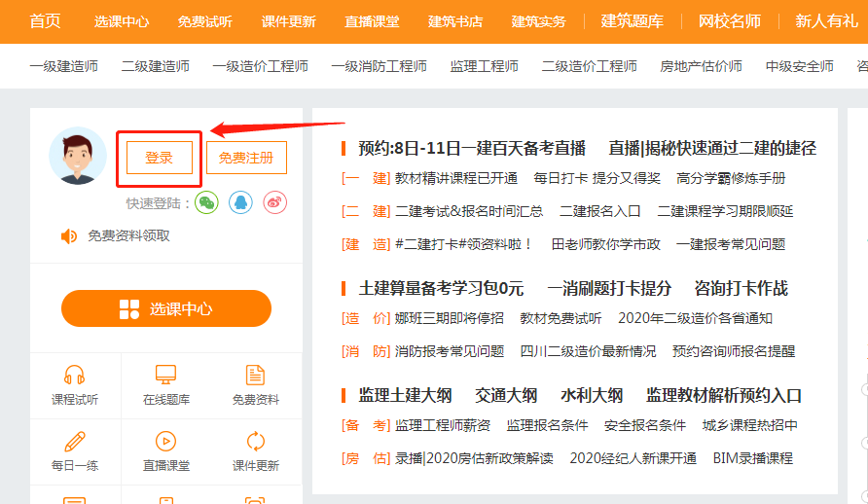The width and height of the screenshot is (868, 504).
Task: Click the 登录 login button
Action: (159, 158)
